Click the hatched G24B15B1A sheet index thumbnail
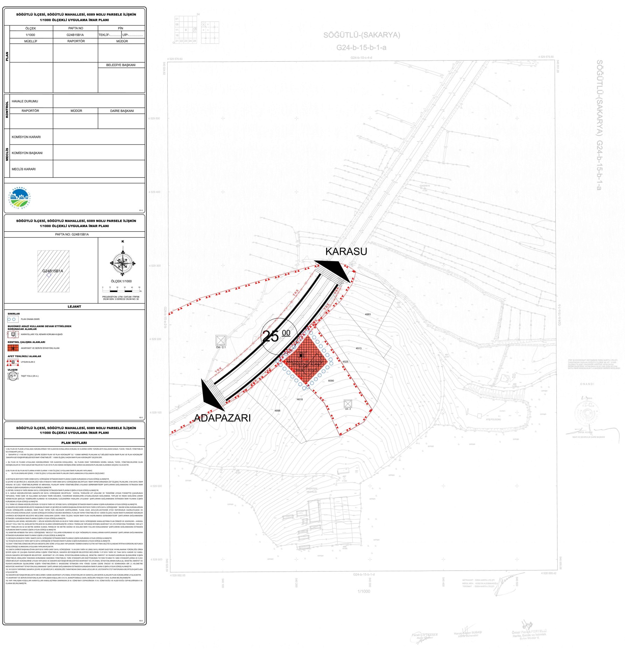 click(53, 271)
